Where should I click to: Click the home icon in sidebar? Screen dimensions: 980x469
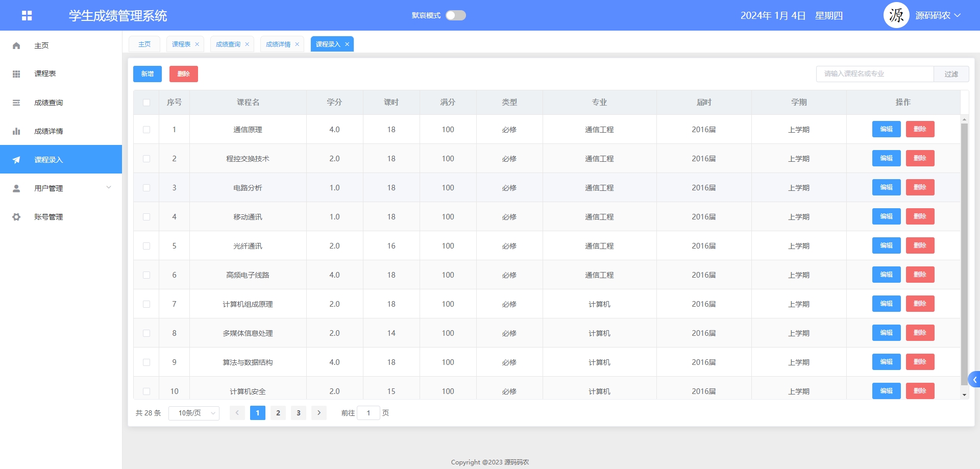coord(16,45)
